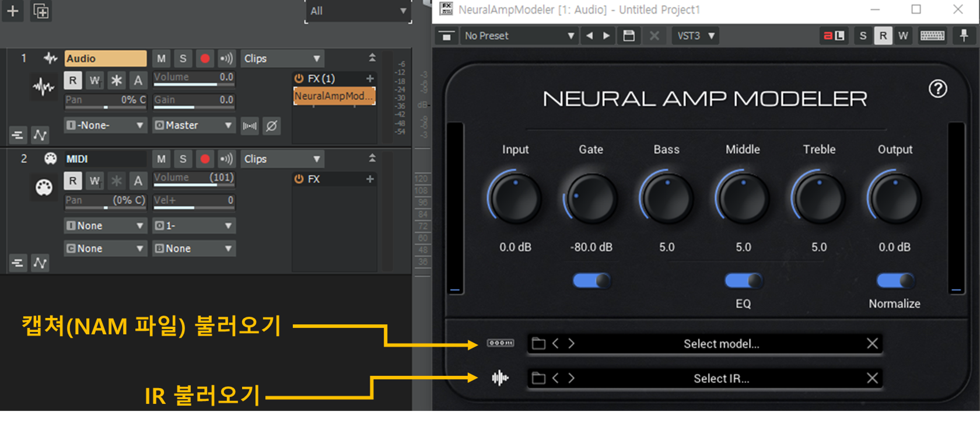Click the A archive button on the Audio track
Viewport: 980px width, 422px height.
click(138, 81)
